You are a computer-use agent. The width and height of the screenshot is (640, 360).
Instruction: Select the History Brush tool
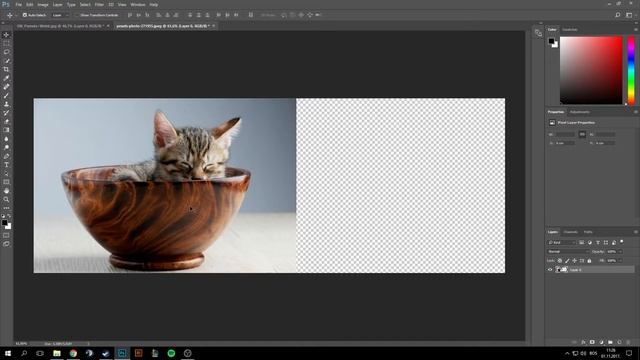[6, 113]
